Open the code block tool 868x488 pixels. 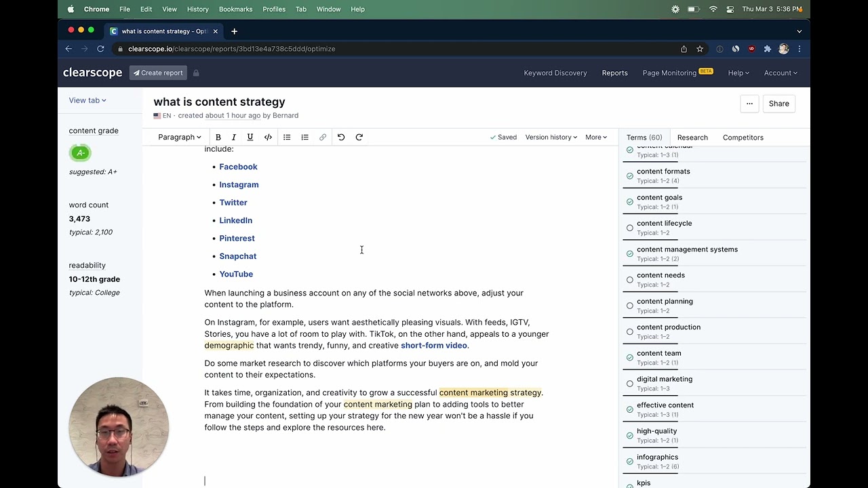click(x=268, y=137)
